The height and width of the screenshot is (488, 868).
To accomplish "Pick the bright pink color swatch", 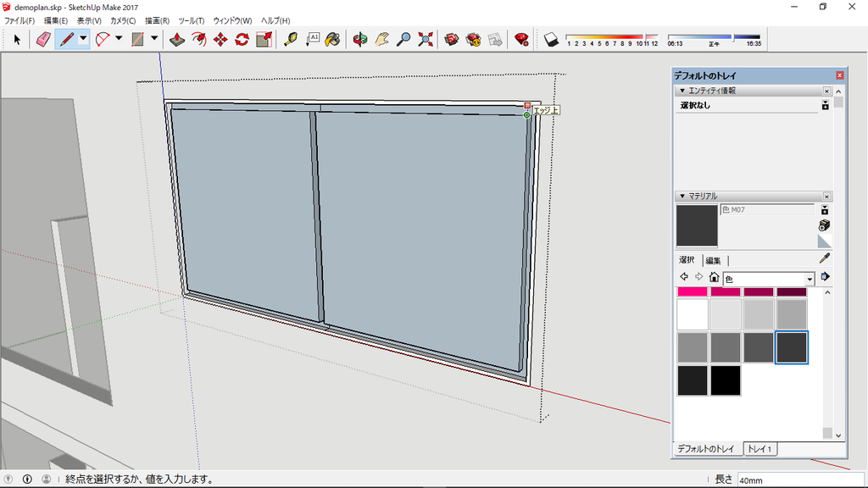I will point(693,291).
